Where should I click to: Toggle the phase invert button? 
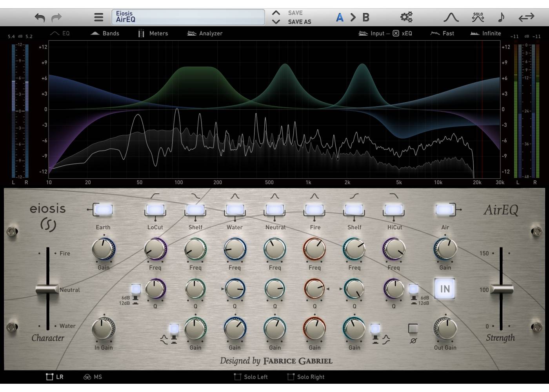(x=413, y=328)
